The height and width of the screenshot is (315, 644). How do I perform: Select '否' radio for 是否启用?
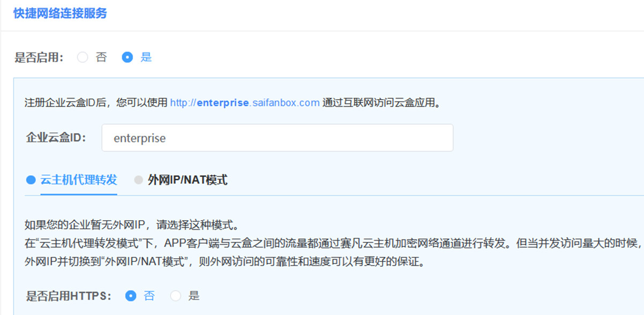point(83,57)
